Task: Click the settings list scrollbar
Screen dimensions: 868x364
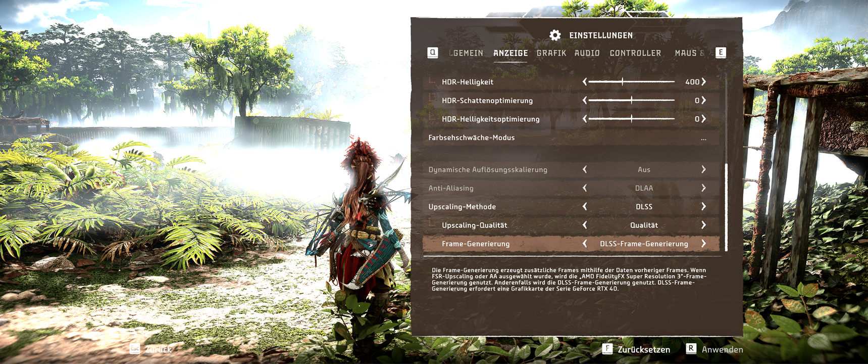Action: click(726, 207)
